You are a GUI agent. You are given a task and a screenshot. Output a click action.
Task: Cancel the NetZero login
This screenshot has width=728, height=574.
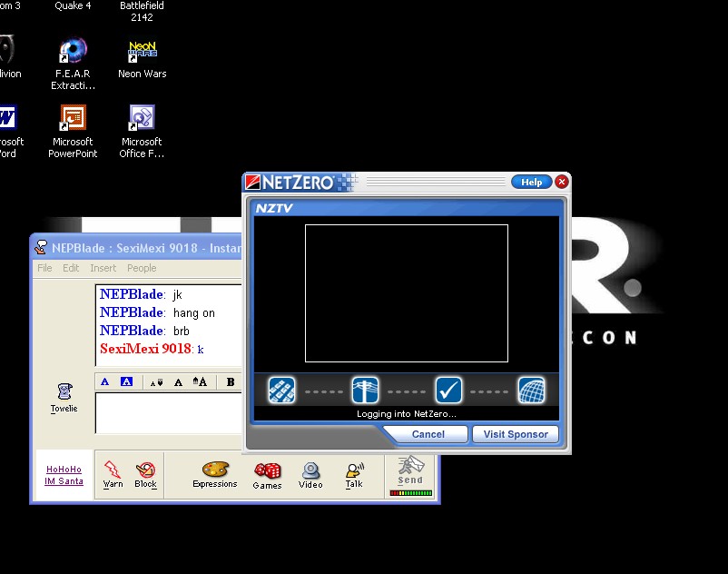click(428, 434)
